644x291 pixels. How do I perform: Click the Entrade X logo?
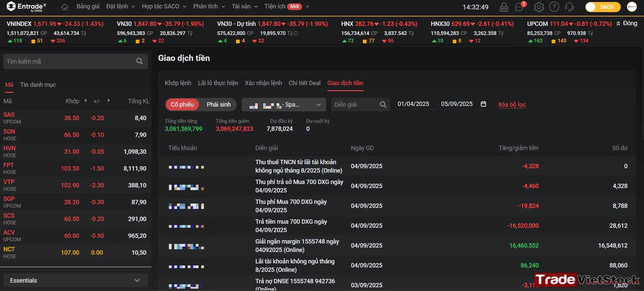coord(26,7)
